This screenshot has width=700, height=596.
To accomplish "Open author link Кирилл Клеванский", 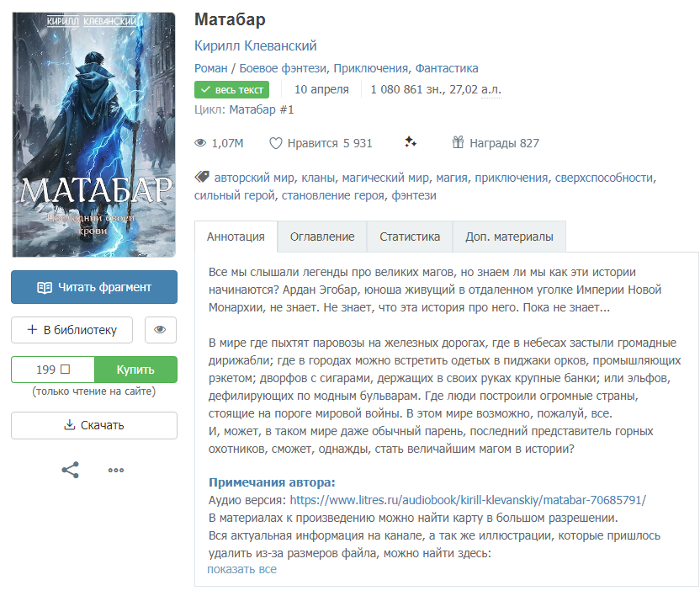I will (x=256, y=45).
